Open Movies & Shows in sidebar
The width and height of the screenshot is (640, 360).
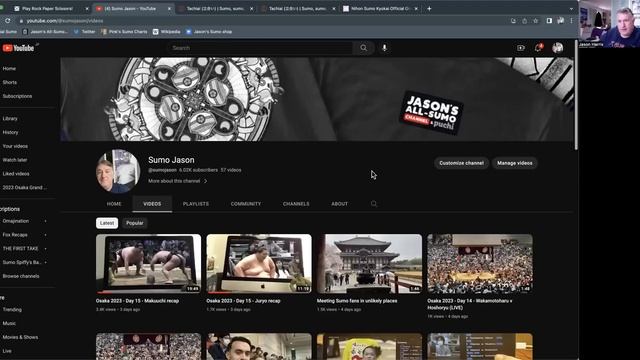(x=20, y=337)
